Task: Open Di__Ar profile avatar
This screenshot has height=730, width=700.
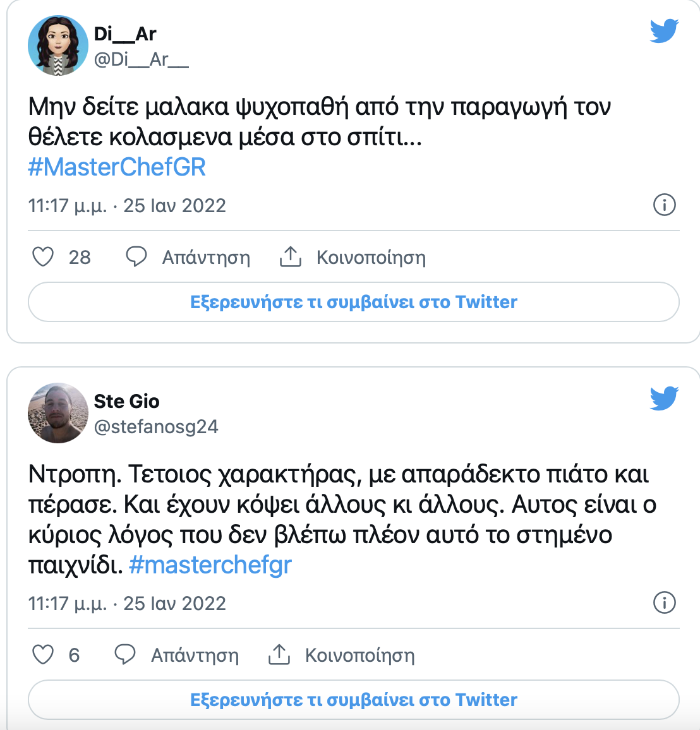Action: pyautogui.click(x=58, y=45)
